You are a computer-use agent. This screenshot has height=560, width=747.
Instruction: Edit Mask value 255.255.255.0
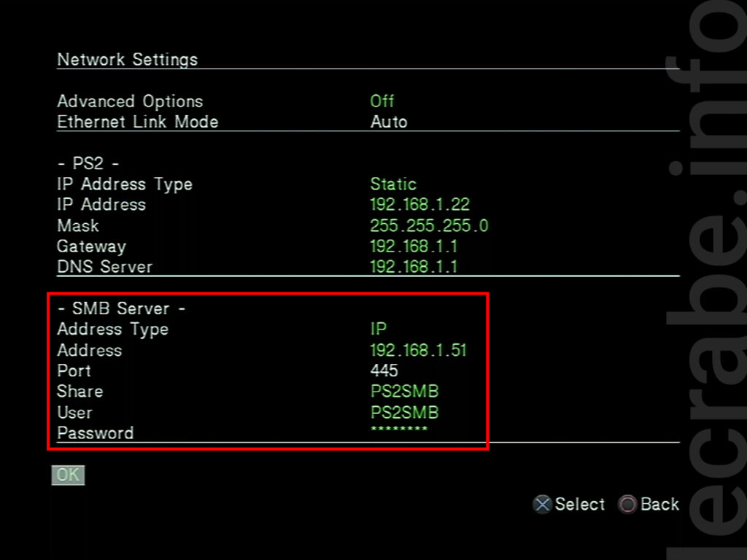pos(429,226)
